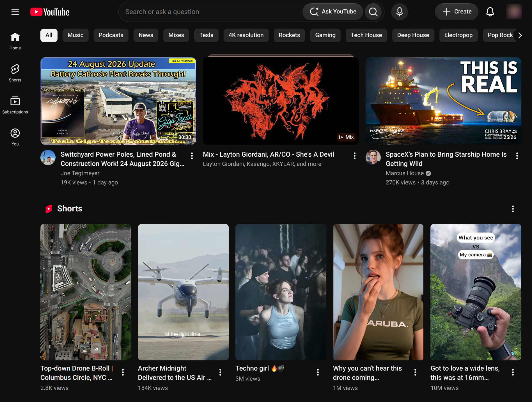Focus the search or ask question field
Viewport: 532px width, 402px height.
tap(210, 12)
